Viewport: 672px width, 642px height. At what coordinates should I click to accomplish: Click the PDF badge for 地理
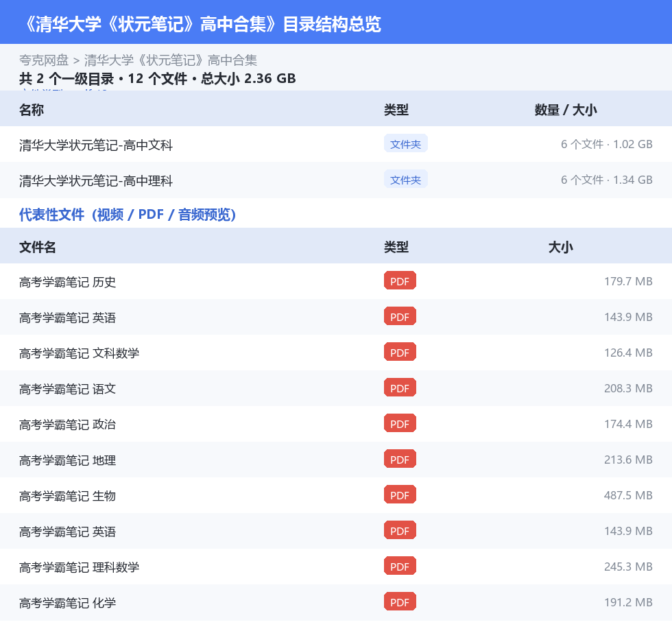[x=400, y=459]
